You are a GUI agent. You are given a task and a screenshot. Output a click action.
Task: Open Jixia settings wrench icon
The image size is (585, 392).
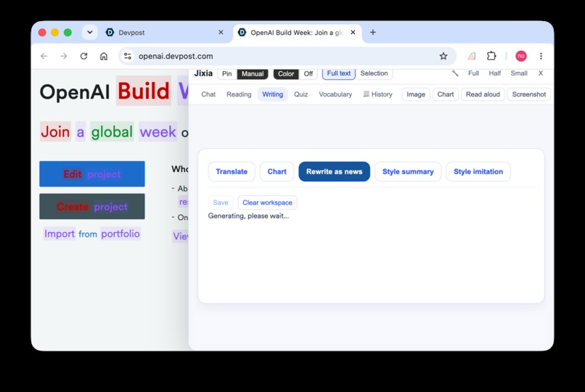(x=455, y=73)
